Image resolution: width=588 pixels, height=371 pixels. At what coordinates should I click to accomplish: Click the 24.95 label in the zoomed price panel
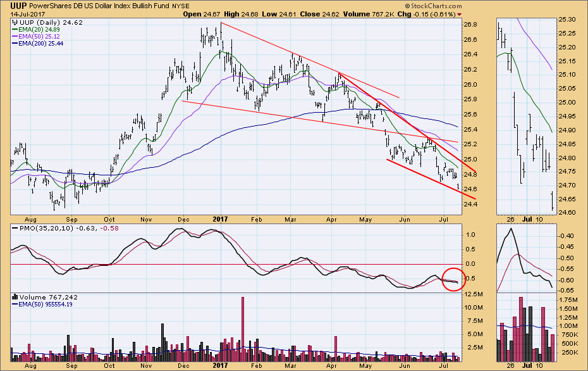click(x=567, y=116)
